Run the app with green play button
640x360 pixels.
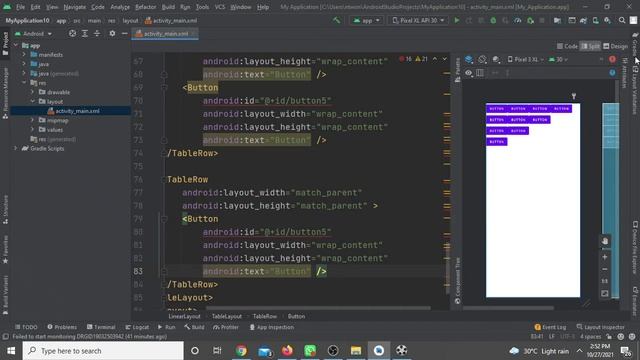(x=457, y=20)
